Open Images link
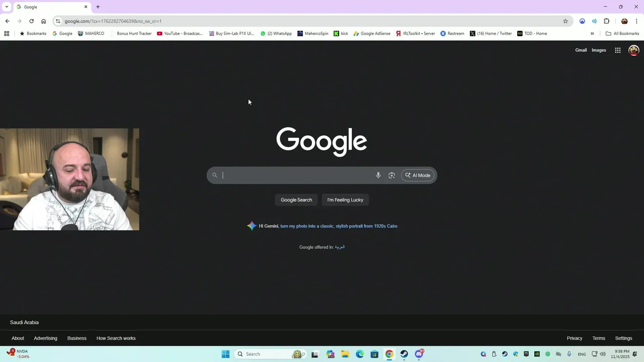The height and width of the screenshot is (362, 644). click(599, 50)
